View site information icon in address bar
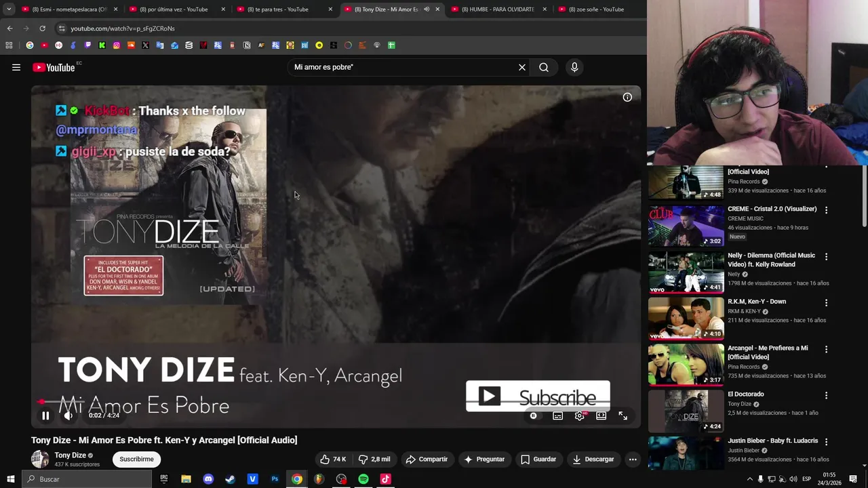868x488 pixels. tap(62, 28)
